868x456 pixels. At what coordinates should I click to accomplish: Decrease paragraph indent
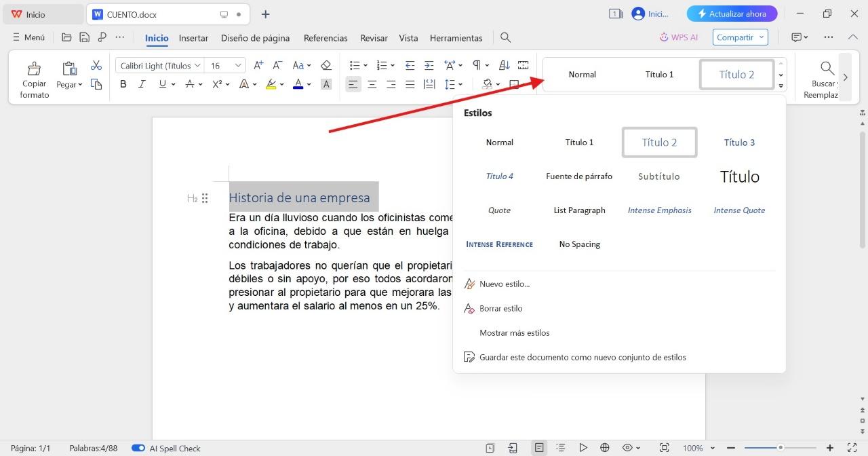[x=410, y=65]
